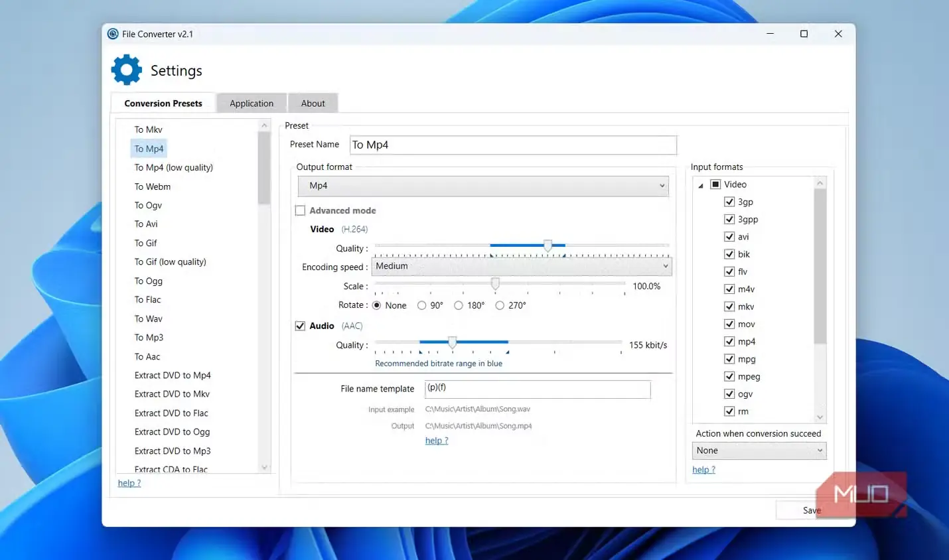This screenshot has width=949, height=560.
Task: Select the To Flac preset
Action: (x=148, y=299)
